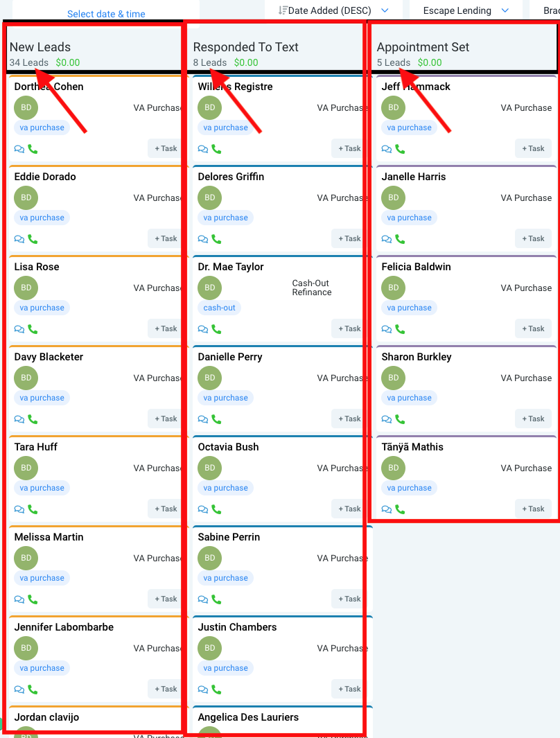Open Select date & time picker
Viewport: 560px width, 738px height.
click(106, 14)
